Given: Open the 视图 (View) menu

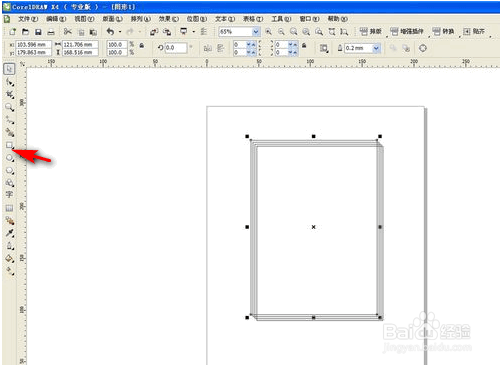Looking at the screenshot, I should (x=84, y=19).
